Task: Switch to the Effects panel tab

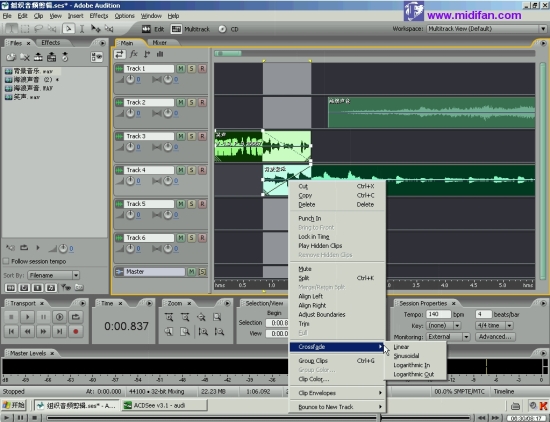Action: pyautogui.click(x=51, y=43)
